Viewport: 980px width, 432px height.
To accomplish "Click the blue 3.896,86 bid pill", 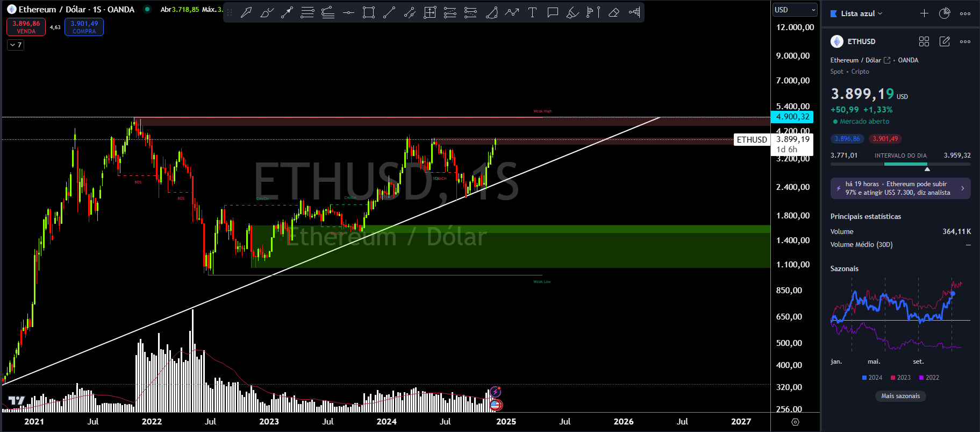I will [847, 139].
